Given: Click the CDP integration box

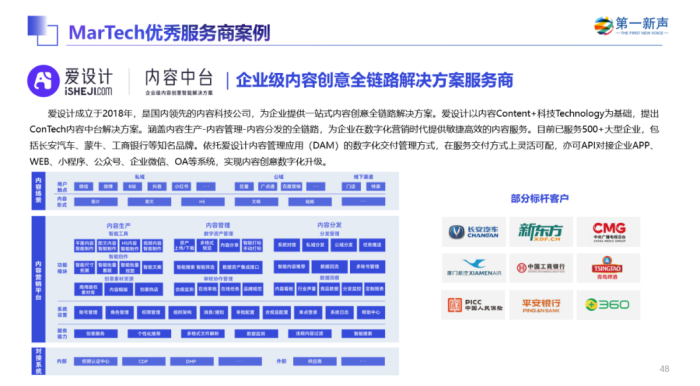Looking at the screenshot, I should click(143, 361).
